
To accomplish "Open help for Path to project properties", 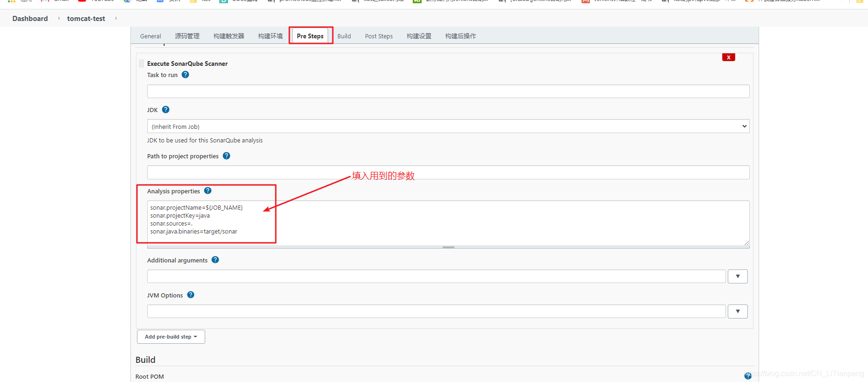I will (226, 156).
